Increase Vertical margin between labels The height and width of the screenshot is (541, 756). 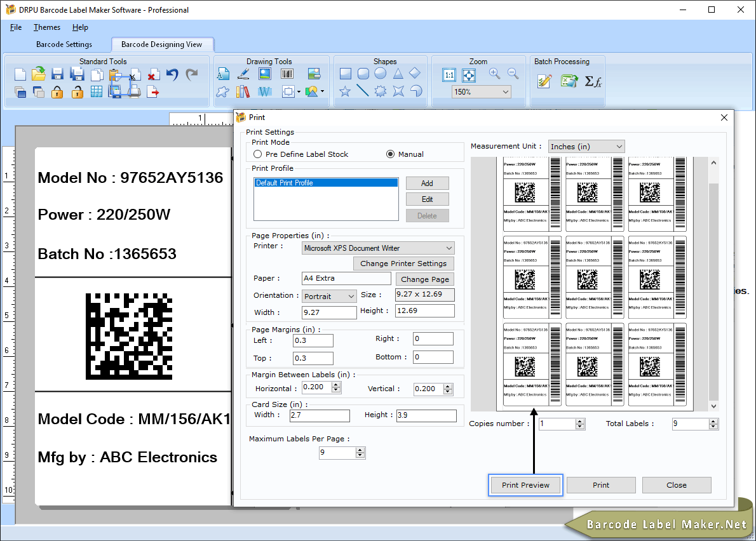pos(448,386)
